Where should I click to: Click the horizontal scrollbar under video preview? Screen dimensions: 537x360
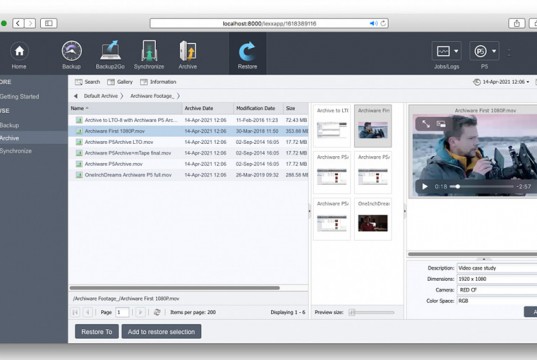coord(473,254)
